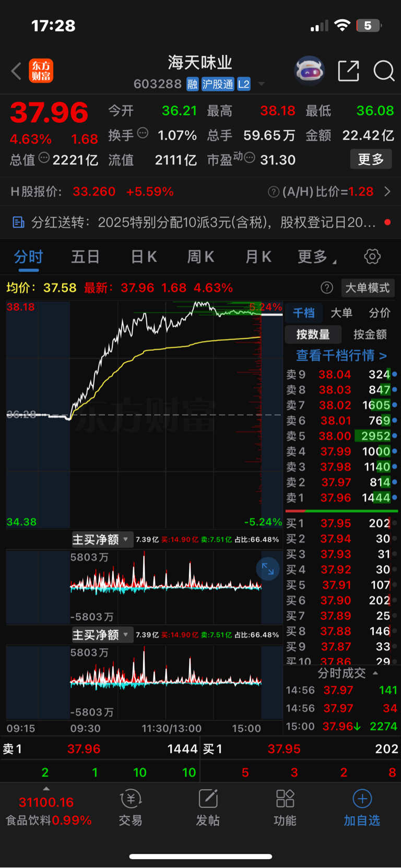Tap the share export icon
Image resolution: width=401 pixels, height=868 pixels.
348,70
